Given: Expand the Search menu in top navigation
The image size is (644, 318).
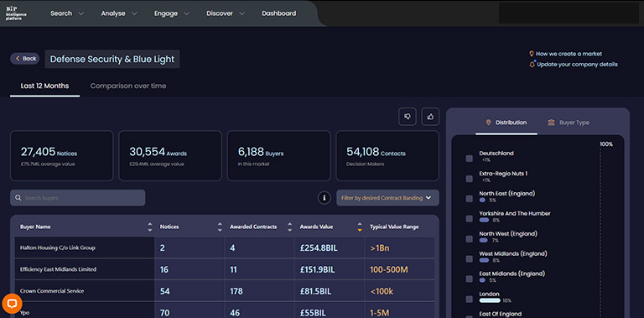Looking at the screenshot, I should pyautogui.click(x=67, y=13).
